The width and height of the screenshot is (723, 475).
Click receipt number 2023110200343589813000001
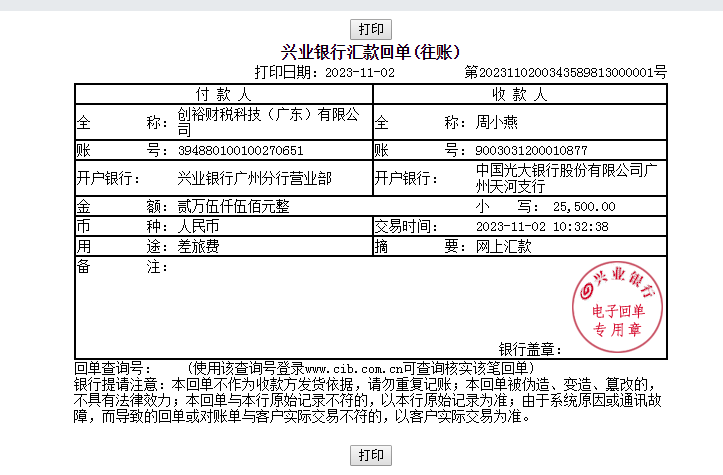point(568,73)
